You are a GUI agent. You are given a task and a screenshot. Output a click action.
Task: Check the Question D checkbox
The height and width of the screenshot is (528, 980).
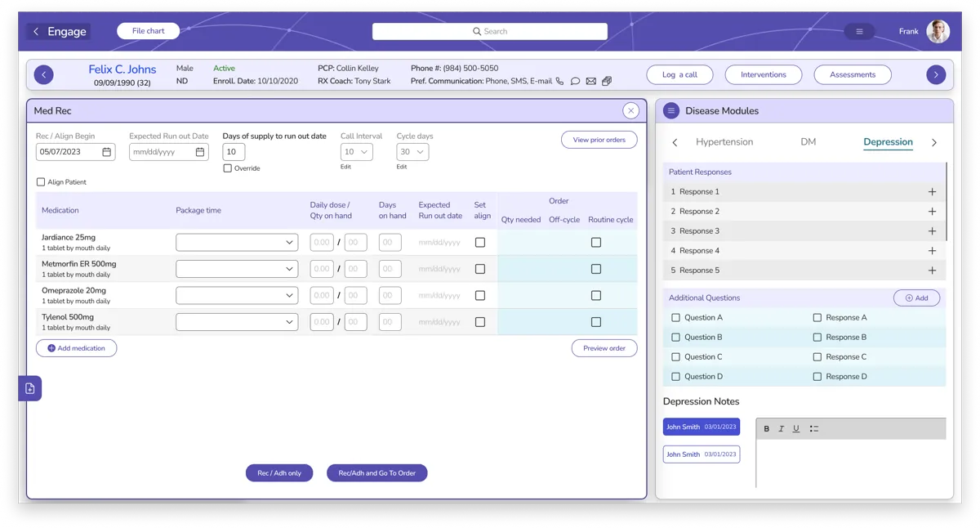click(x=675, y=377)
